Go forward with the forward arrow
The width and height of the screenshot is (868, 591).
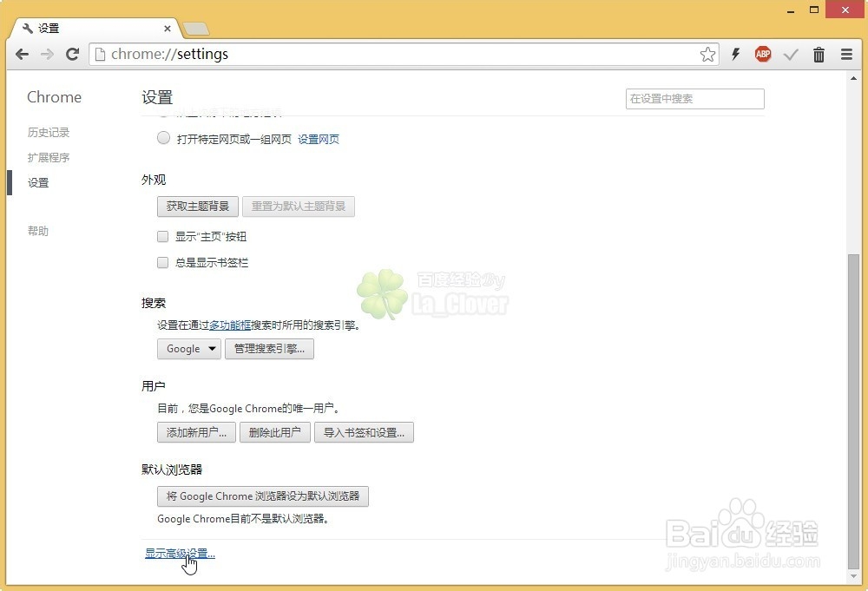(x=47, y=54)
